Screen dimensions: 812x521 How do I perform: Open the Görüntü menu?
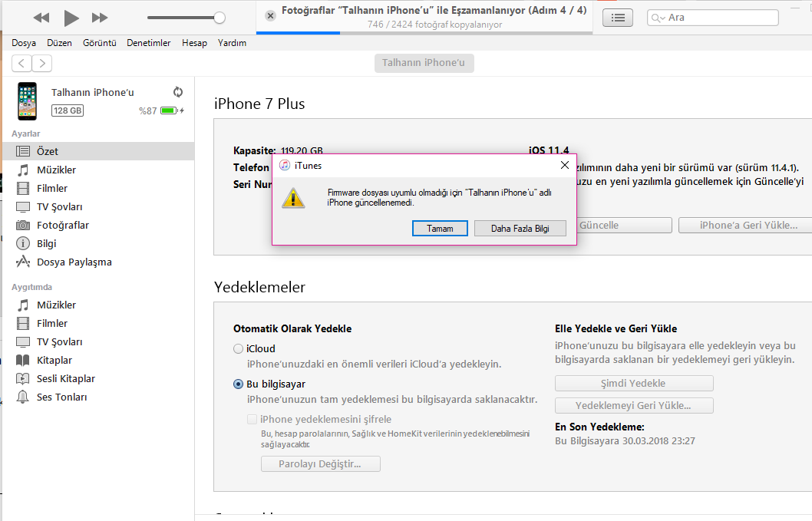[x=100, y=43]
